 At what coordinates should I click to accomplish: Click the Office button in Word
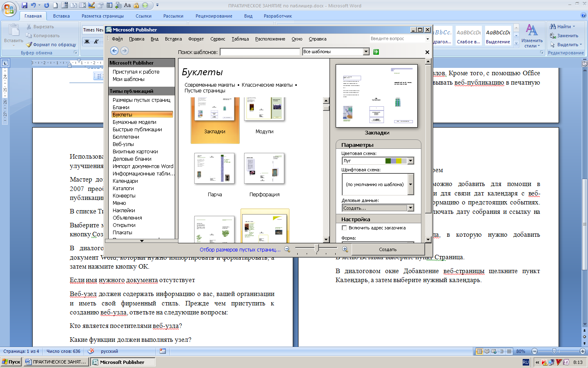pos(9,8)
